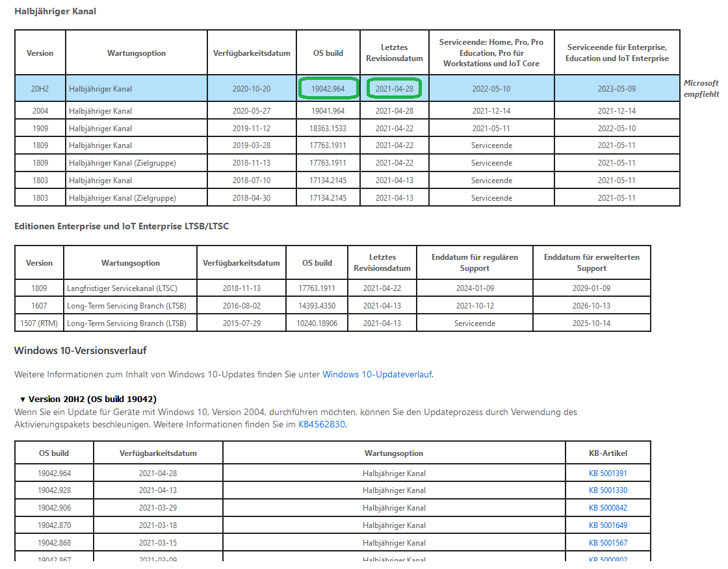Click the 1507 (RTM) version cell
The image size is (728, 569).
coord(39,323)
